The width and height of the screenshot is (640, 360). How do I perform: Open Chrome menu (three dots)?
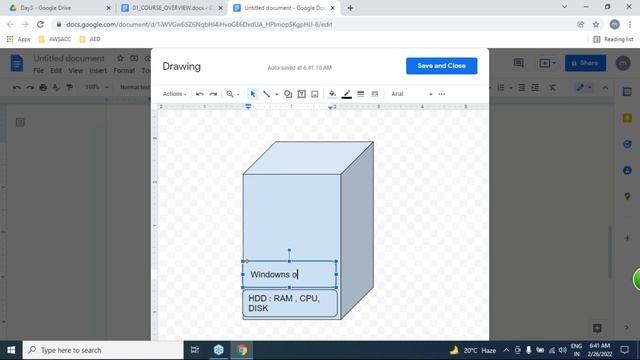[x=630, y=24]
